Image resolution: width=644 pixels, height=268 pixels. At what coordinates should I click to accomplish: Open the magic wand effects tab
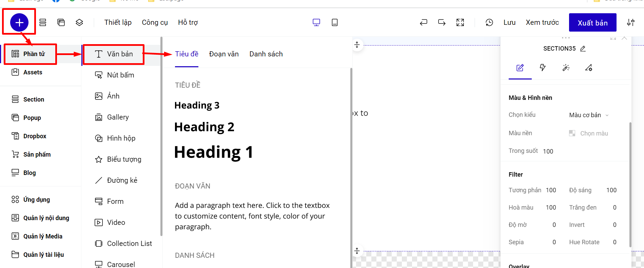click(x=566, y=68)
